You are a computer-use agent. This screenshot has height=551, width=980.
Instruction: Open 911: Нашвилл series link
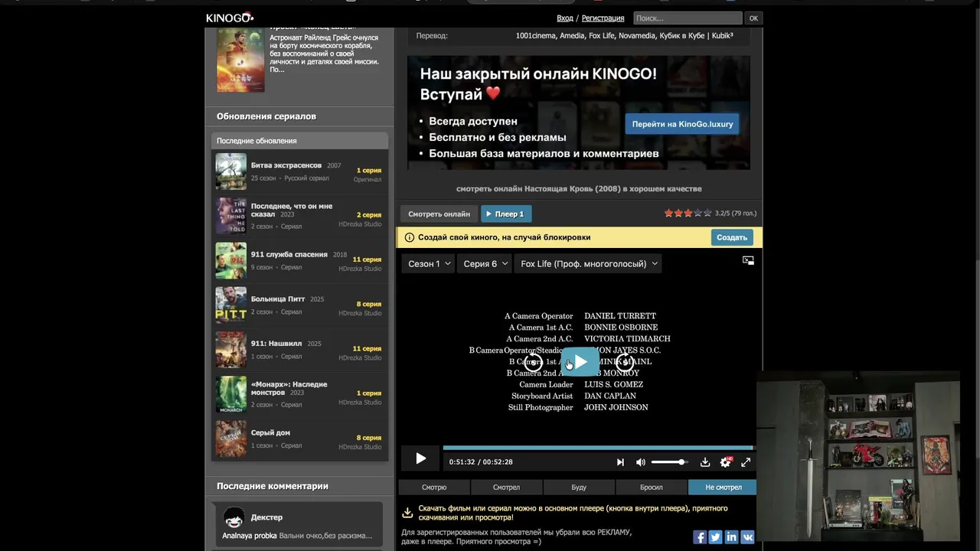276,344
